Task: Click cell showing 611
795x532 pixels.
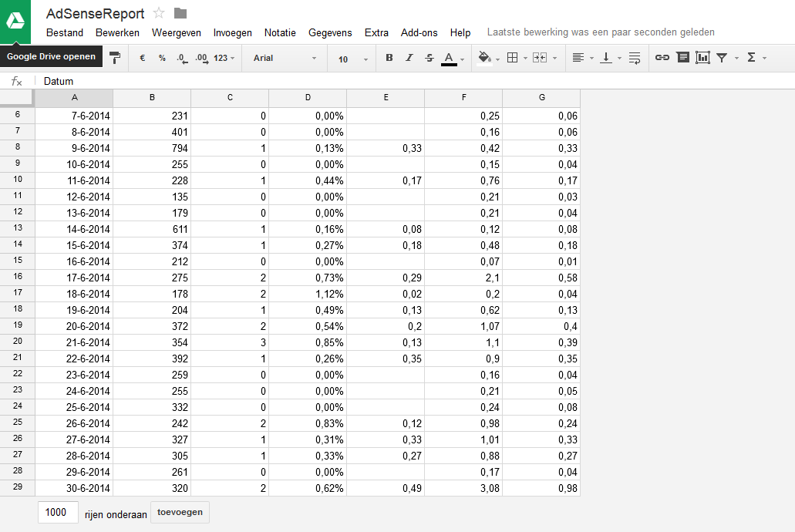Action: (152, 229)
